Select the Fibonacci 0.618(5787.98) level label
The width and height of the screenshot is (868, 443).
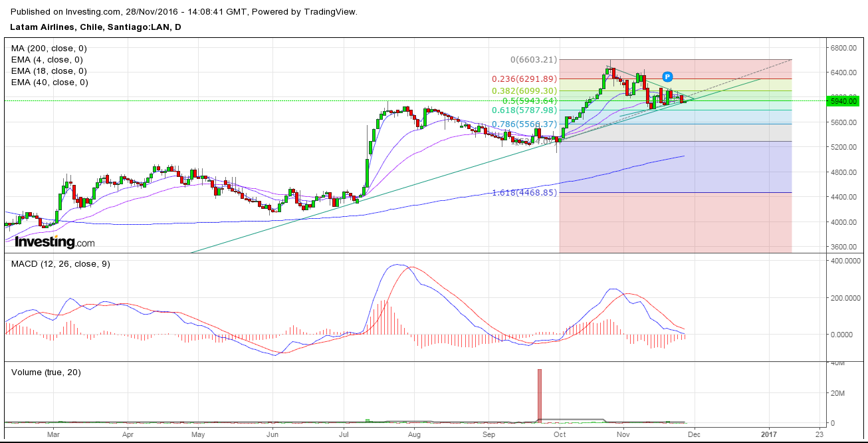tap(524, 110)
